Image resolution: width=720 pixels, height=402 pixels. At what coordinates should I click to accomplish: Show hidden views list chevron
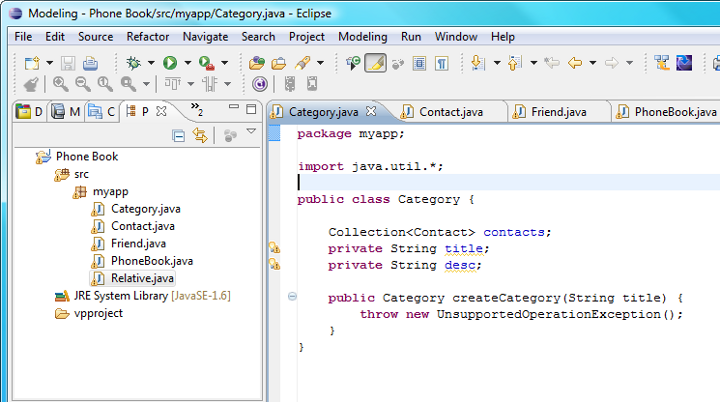click(x=197, y=109)
